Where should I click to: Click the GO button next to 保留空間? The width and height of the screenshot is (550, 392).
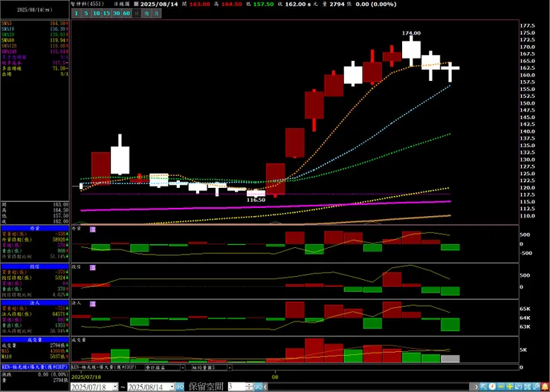click(258, 387)
